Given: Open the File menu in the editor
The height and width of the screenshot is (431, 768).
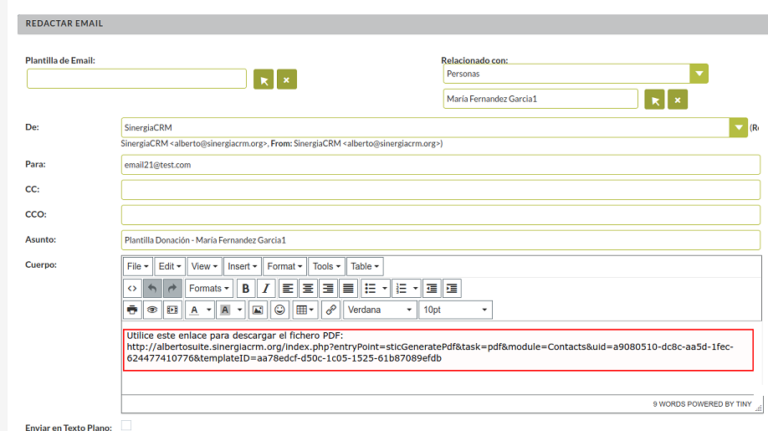Looking at the screenshot, I should click(x=138, y=266).
